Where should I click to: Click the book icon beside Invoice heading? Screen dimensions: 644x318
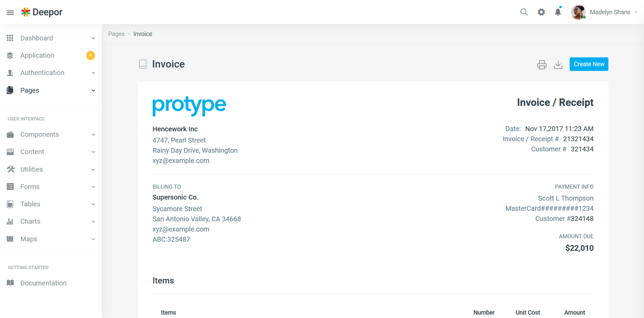(x=143, y=64)
